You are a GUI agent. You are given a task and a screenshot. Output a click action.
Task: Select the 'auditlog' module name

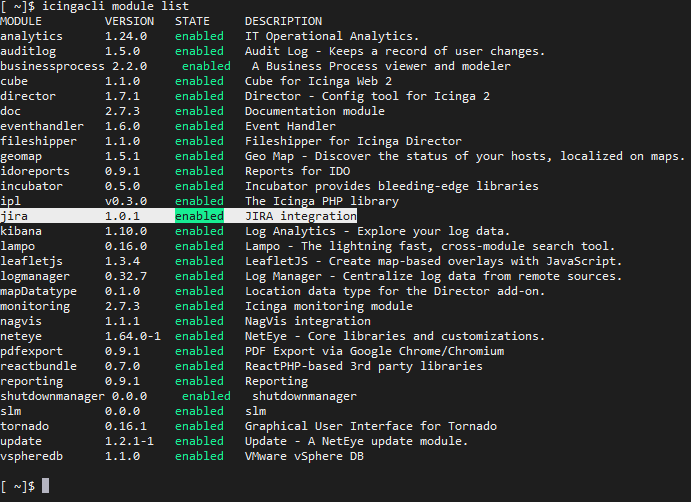pyautogui.click(x=28, y=51)
